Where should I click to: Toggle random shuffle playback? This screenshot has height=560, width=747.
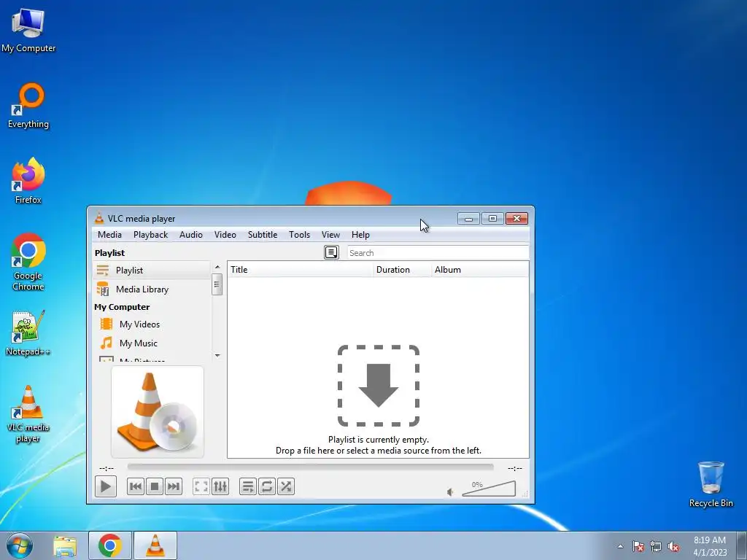286,486
